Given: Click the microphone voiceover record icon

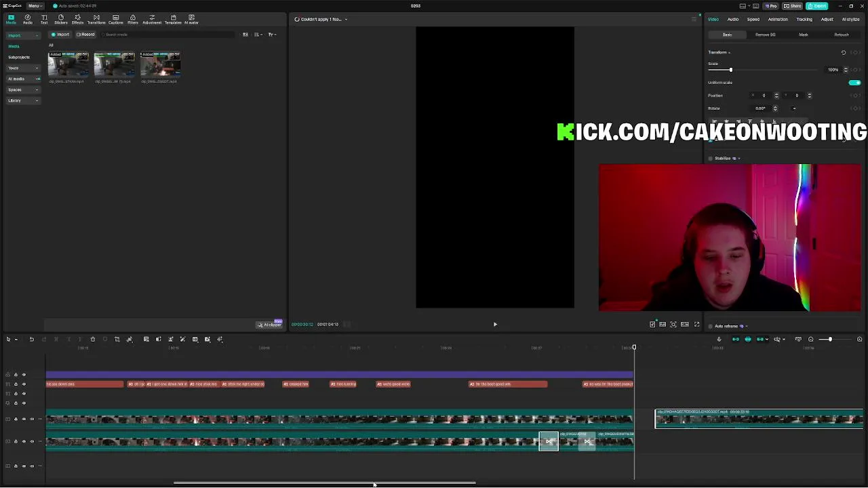Looking at the screenshot, I should (719, 339).
